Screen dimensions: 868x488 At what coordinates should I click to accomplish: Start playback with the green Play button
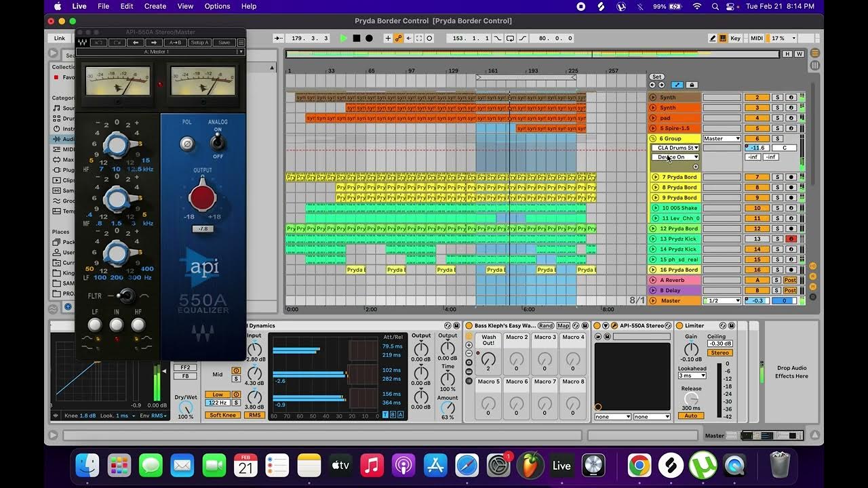tap(344, 39)
